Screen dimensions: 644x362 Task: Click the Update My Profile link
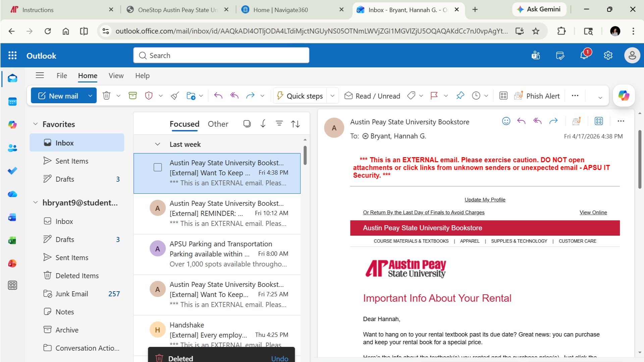pyautogui.click(x=485, y=199)
